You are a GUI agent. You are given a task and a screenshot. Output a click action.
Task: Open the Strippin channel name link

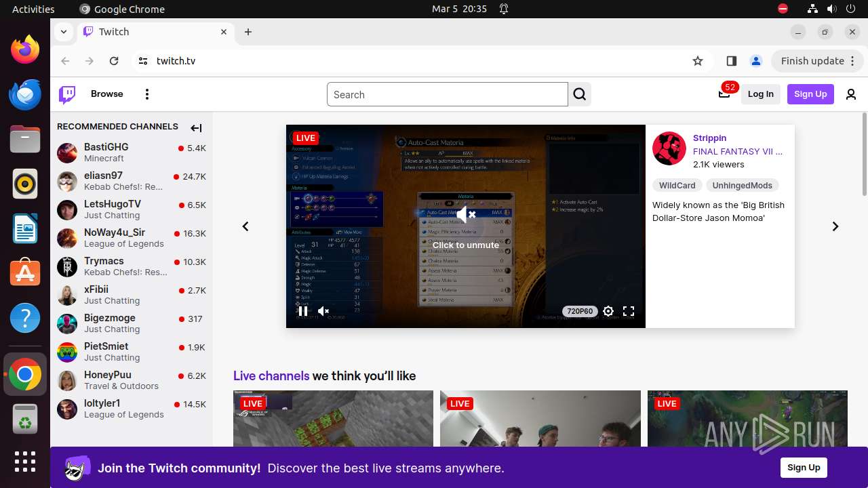point(709,138)
